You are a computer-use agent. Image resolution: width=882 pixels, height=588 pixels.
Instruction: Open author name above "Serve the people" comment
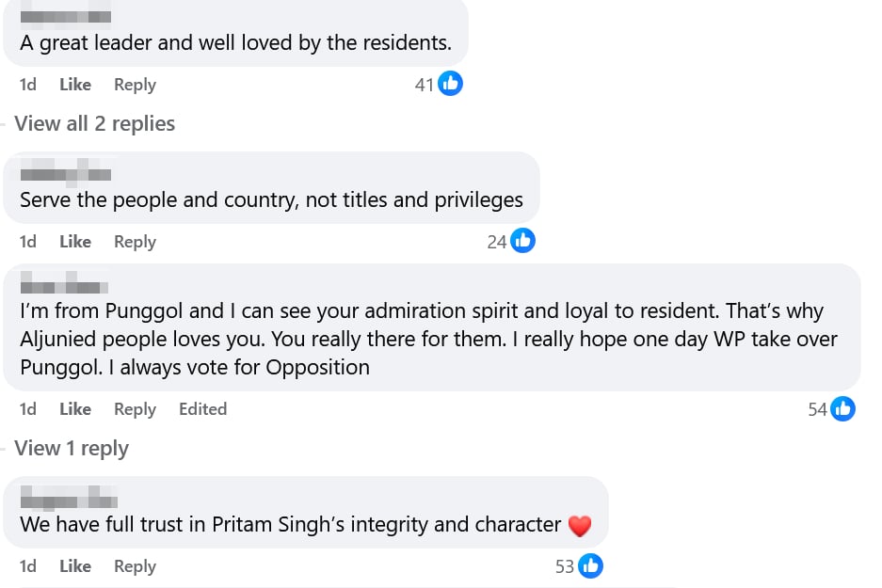(x=66, y=173)
